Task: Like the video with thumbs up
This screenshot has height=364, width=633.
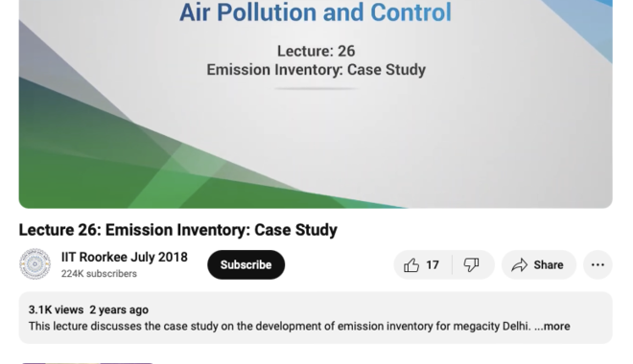Action: coord(422,264)
